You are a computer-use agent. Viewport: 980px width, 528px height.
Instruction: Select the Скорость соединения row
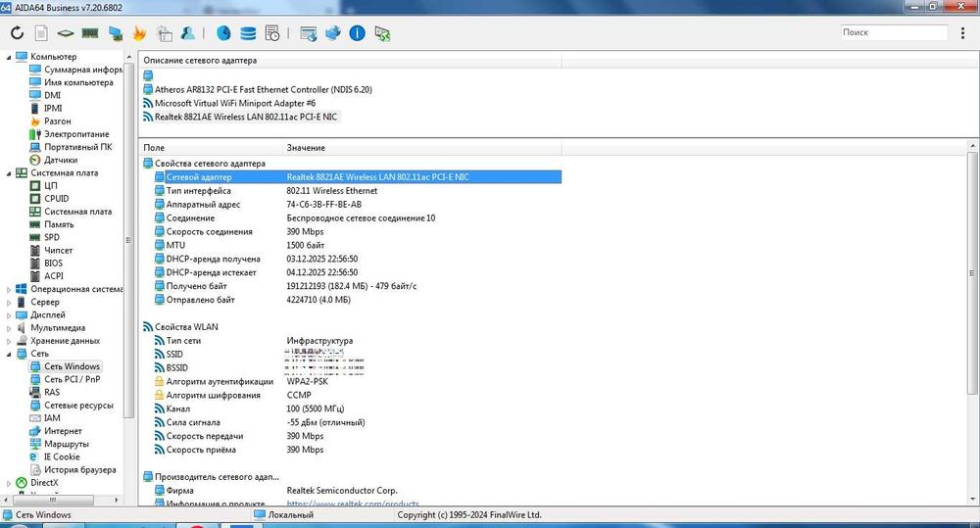click(x=358, y=232)
